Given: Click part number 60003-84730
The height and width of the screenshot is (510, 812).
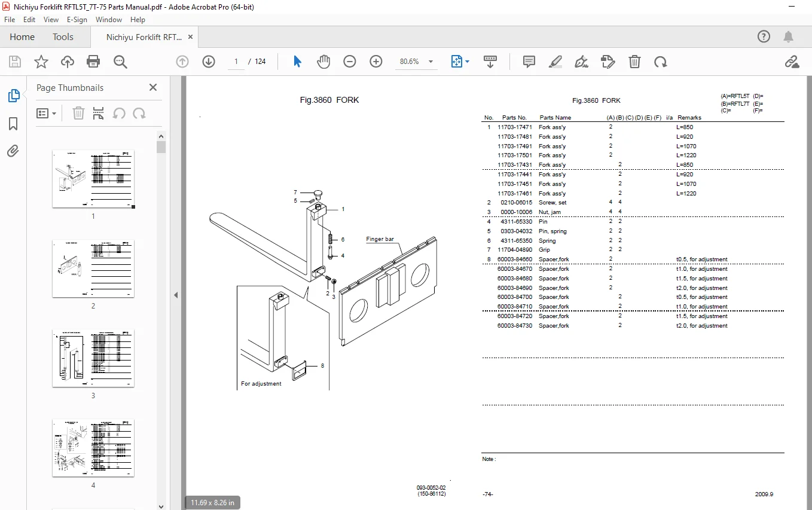Looking at the screenshot, I should 515,326.
